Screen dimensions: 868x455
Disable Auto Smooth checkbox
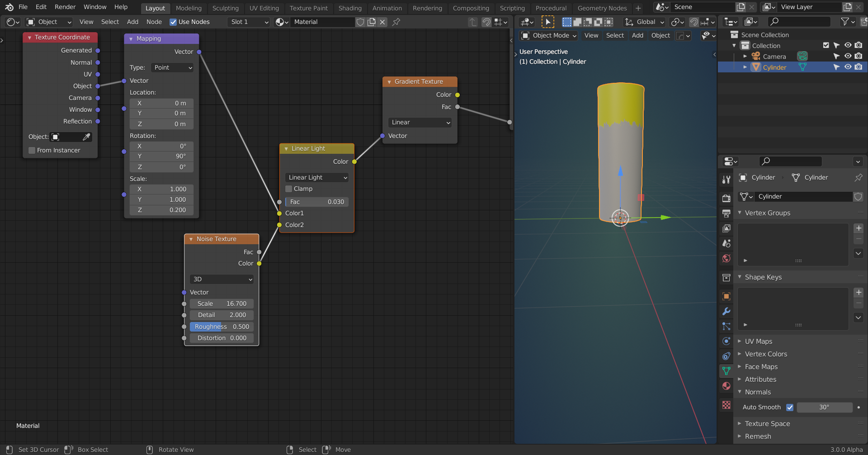pyautogui.click(x=790, y=408)
